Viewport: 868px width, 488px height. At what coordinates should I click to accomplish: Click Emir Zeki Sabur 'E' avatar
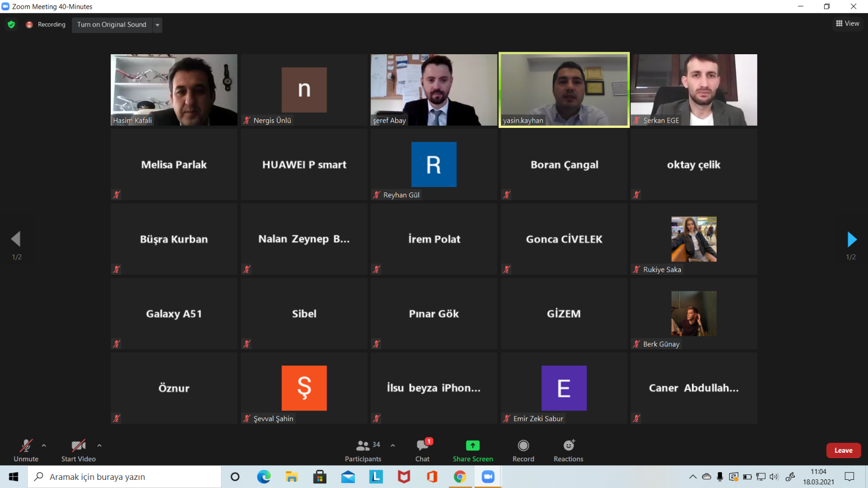[x=564, y=388]
